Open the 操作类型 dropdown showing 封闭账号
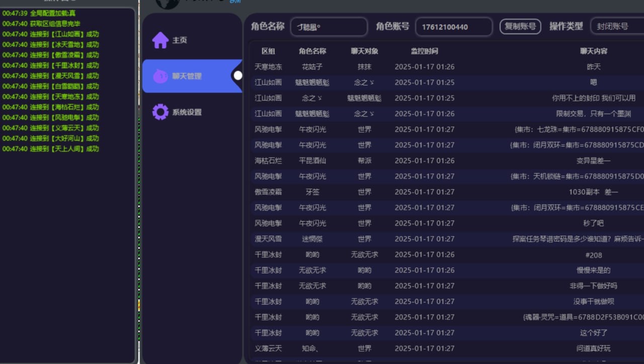The width and height of the screenshot is (644, 364). coord(617,27)
